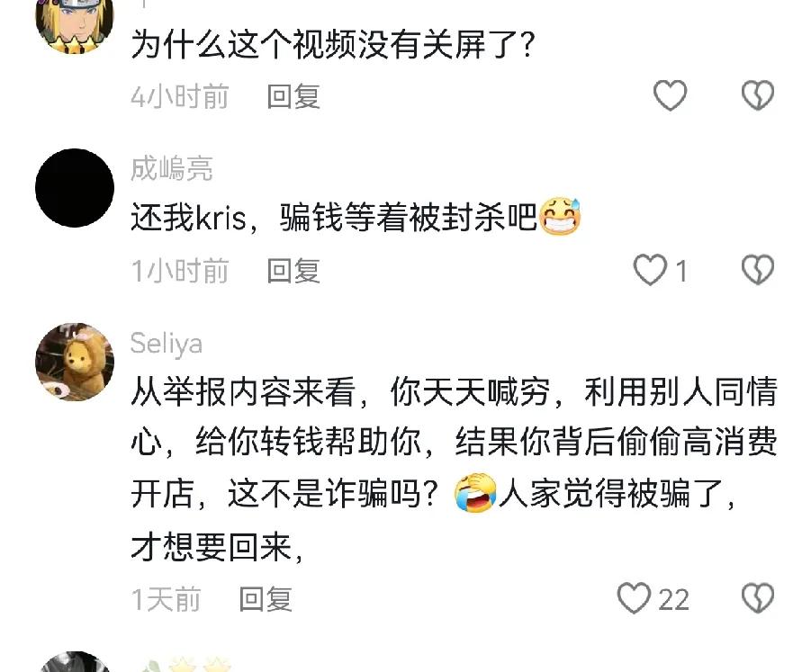Reply to the 4小时前 comment
Viewport: 802px width, 672px height.
coord(293,96)
